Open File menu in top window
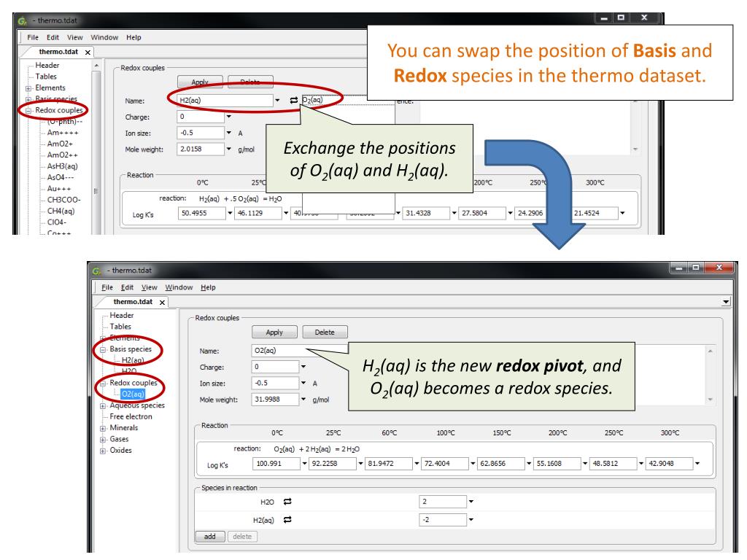Screen dimensions: 747x560 33,37
